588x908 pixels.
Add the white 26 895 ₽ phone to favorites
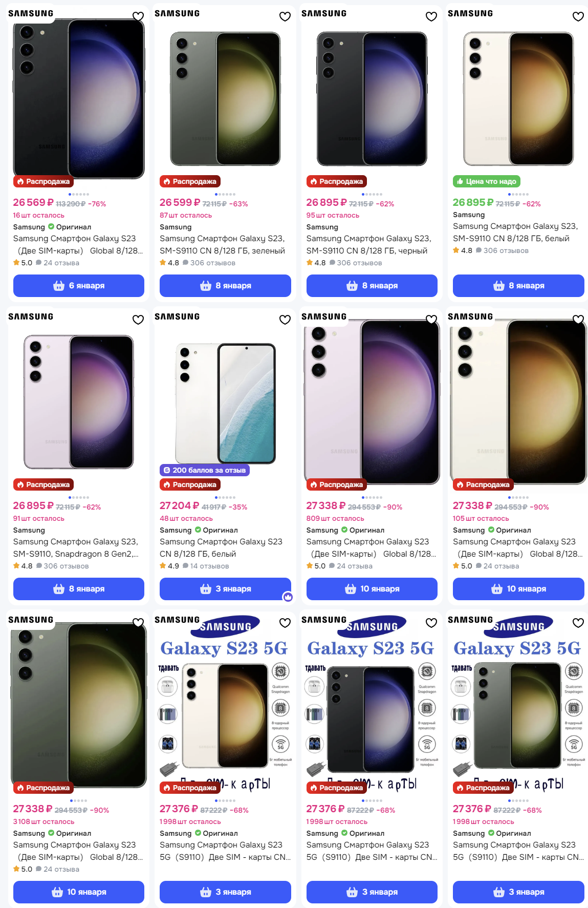pos(578,16)
